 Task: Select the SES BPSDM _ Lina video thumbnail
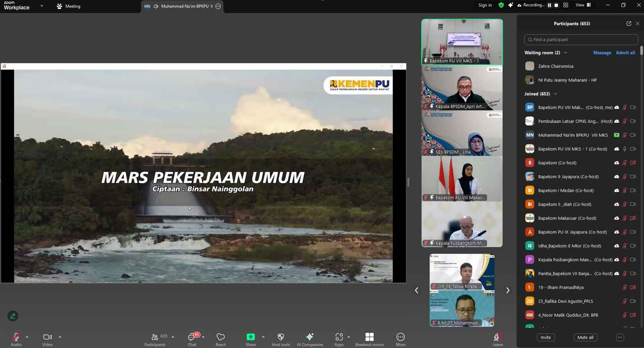[462, 133]
